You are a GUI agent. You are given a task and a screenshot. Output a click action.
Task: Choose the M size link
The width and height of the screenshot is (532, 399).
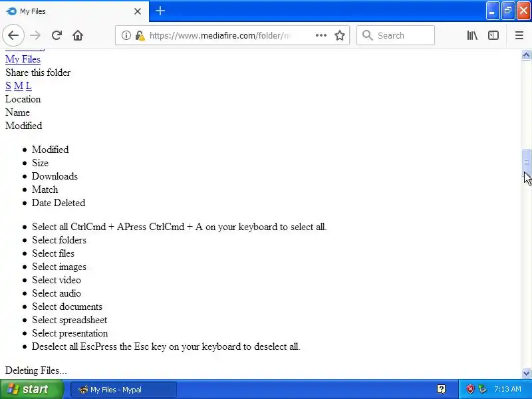pyautogui.click(x=19, y=86)
